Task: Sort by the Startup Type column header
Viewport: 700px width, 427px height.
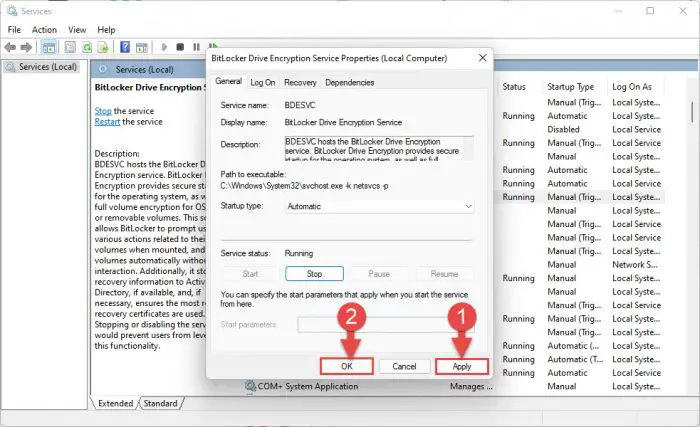Action: click(571, 87)
